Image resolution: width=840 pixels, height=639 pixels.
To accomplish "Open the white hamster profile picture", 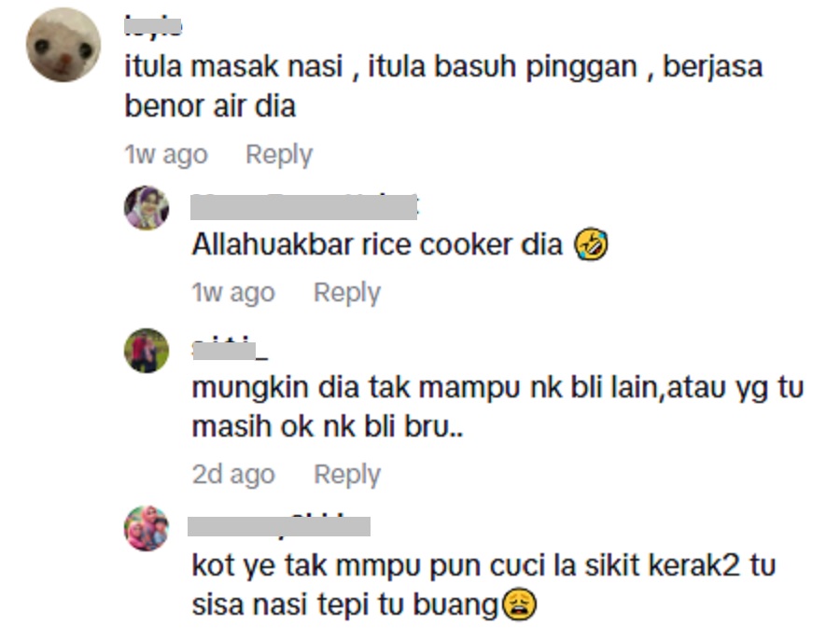I will (63, 45).
